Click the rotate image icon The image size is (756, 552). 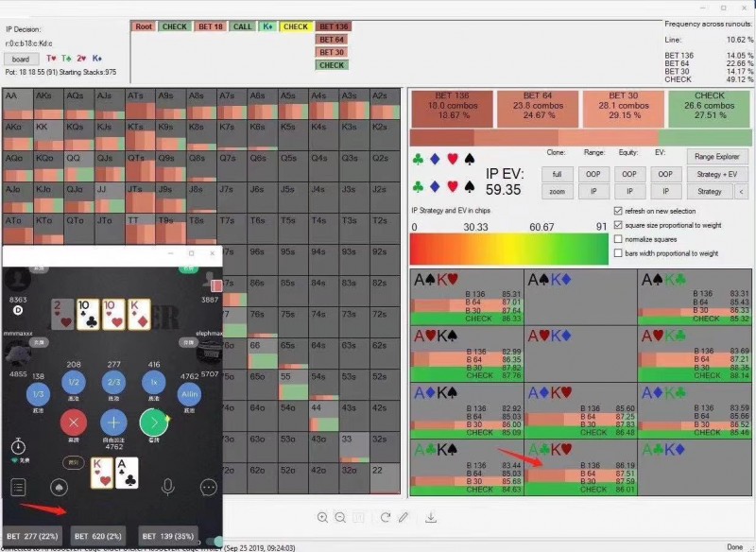pos(386,517)
